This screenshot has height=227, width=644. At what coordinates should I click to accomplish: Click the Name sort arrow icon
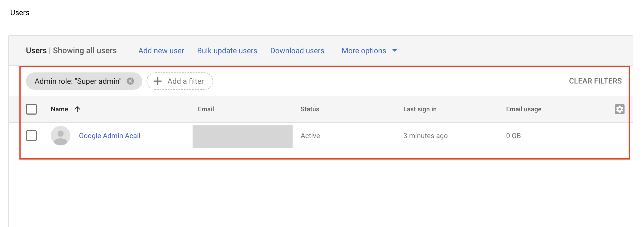pyautogui.click(x=77, y=109)
